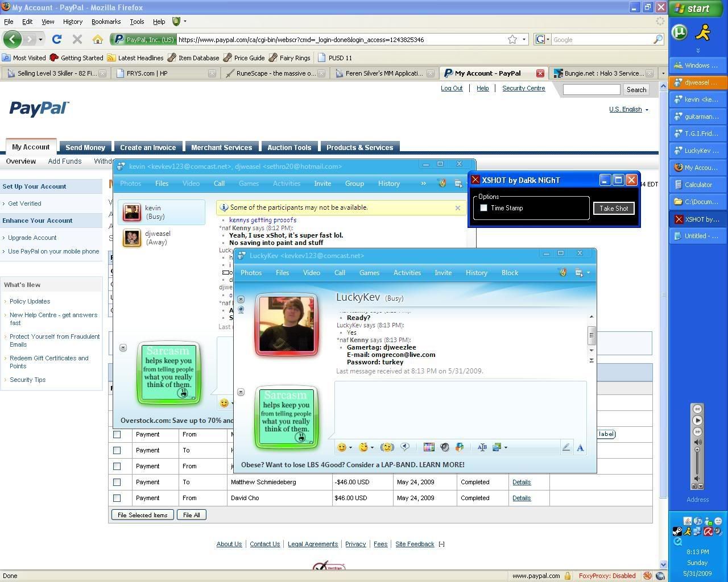Click the PayPal site search input field
This screenshot has width=728, height=582.
591,89
